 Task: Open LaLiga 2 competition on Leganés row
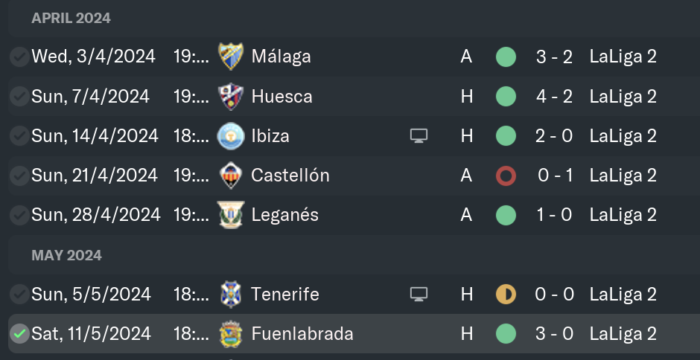(x=623, y=215)
